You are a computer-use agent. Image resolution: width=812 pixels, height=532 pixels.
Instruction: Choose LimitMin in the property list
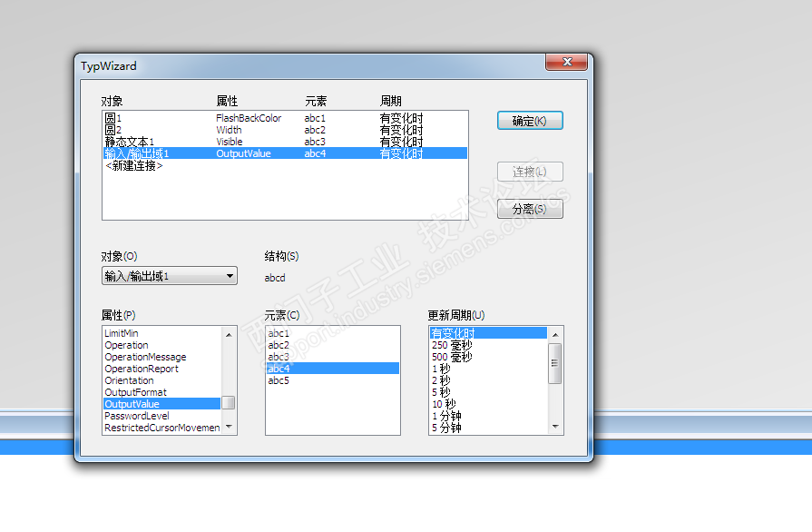pos(162,333)
